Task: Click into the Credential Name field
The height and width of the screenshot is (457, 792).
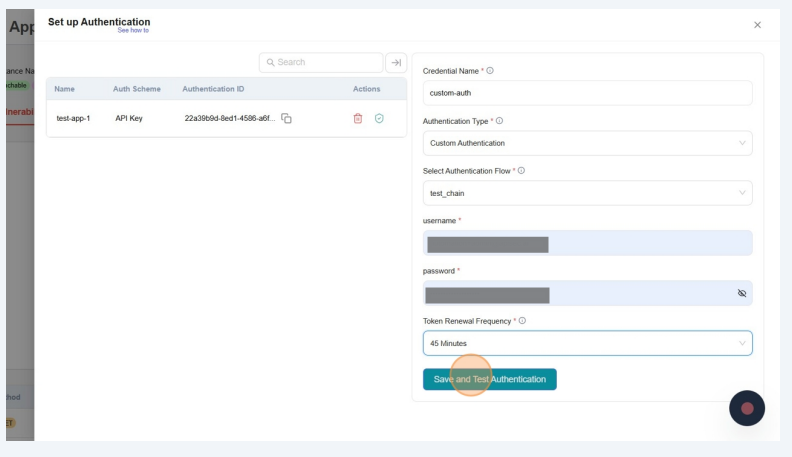Action: [x=587, y=93]
